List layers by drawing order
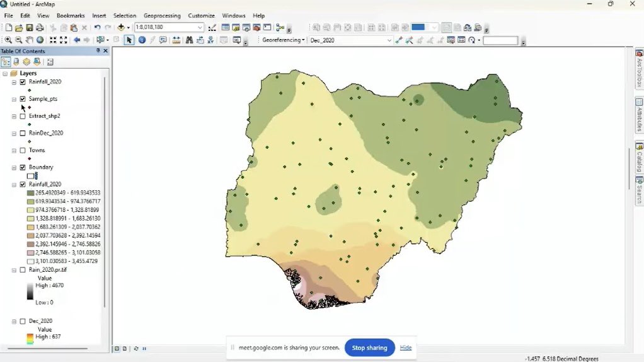Viewport: 644px width, 362px height. coord(6,62)
